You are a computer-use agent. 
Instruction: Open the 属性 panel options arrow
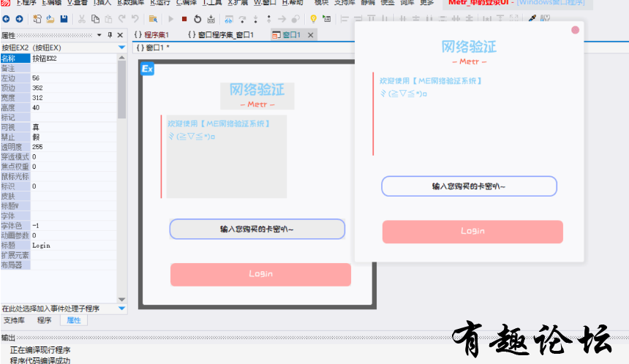pos(99,35)
